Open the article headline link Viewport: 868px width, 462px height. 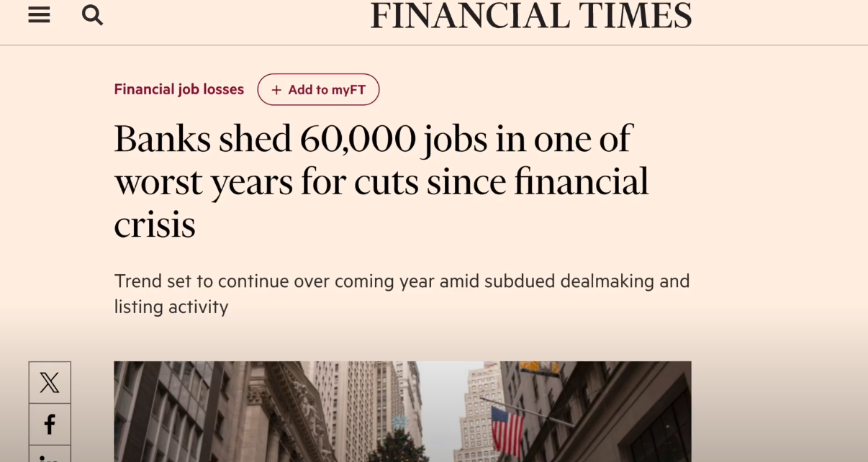tap(381, 178)
